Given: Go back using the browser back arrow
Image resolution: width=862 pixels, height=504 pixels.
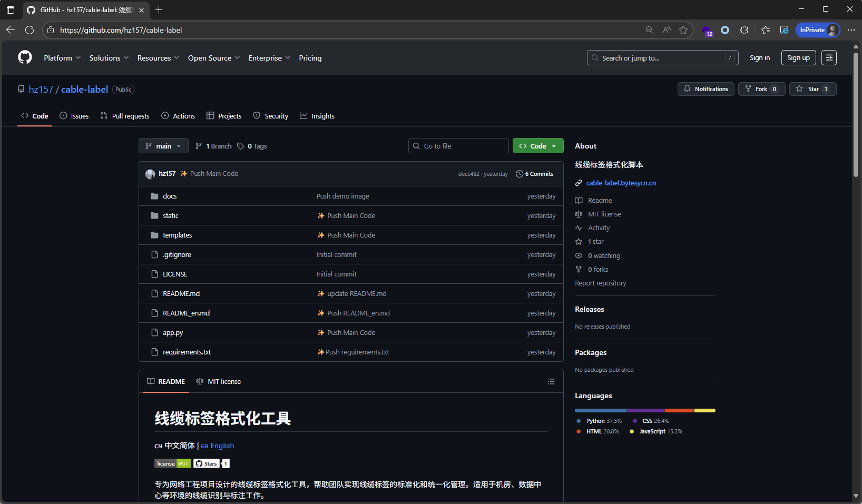Looking at the screenshot, I should point(11,30).
